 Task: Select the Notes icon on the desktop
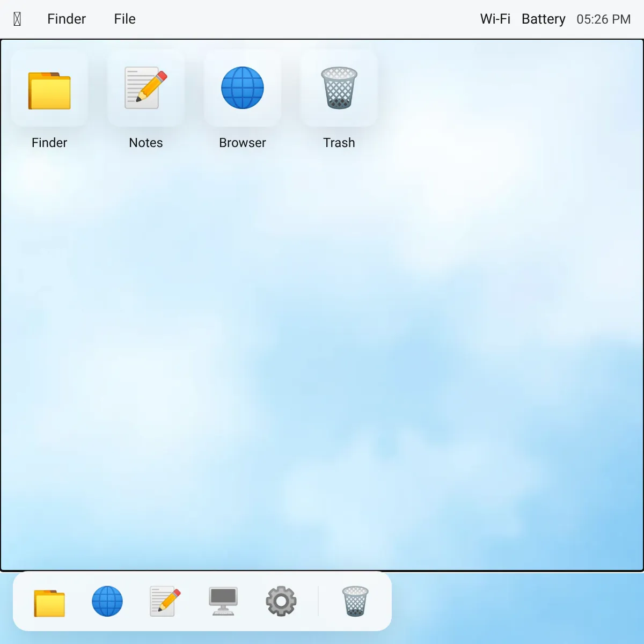146,89
